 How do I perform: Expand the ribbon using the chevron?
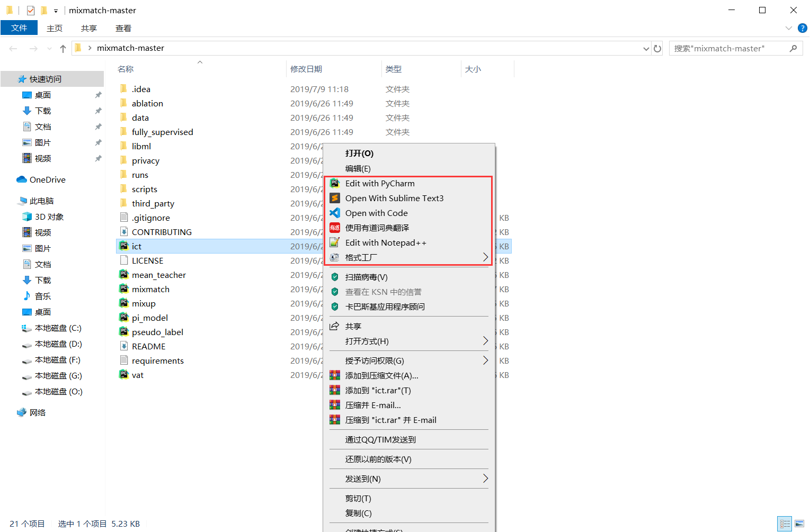[788, 28]
